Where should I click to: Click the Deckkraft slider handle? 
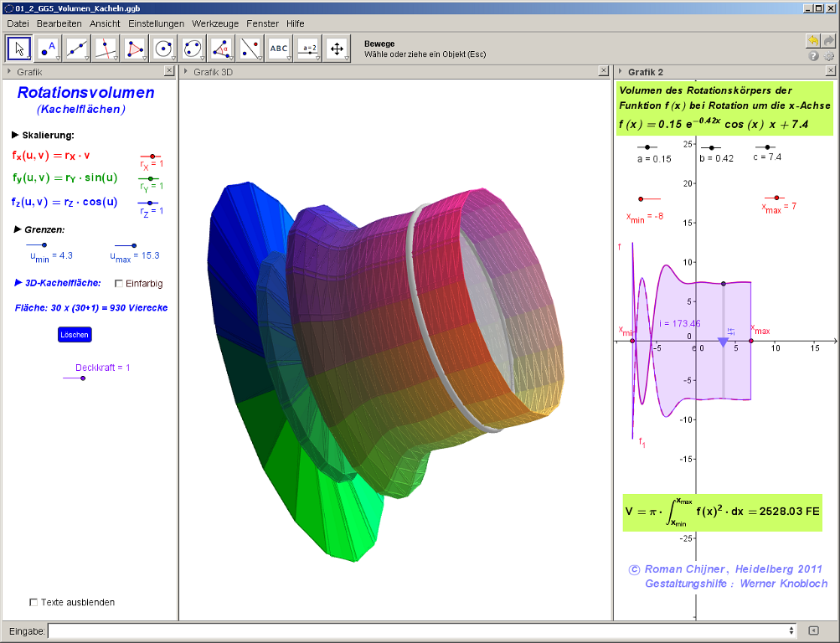[82, 378]
